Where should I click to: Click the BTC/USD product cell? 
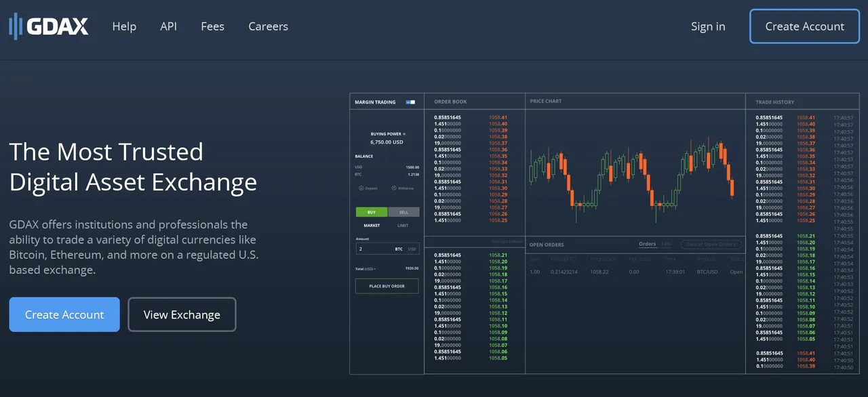(x=707, y=272)
